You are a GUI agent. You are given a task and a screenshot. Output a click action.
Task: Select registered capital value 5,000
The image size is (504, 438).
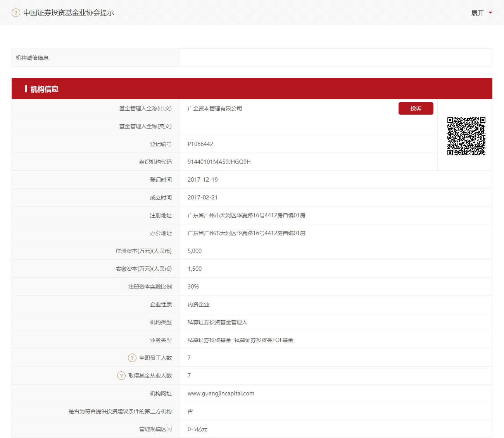click(195, 251)
